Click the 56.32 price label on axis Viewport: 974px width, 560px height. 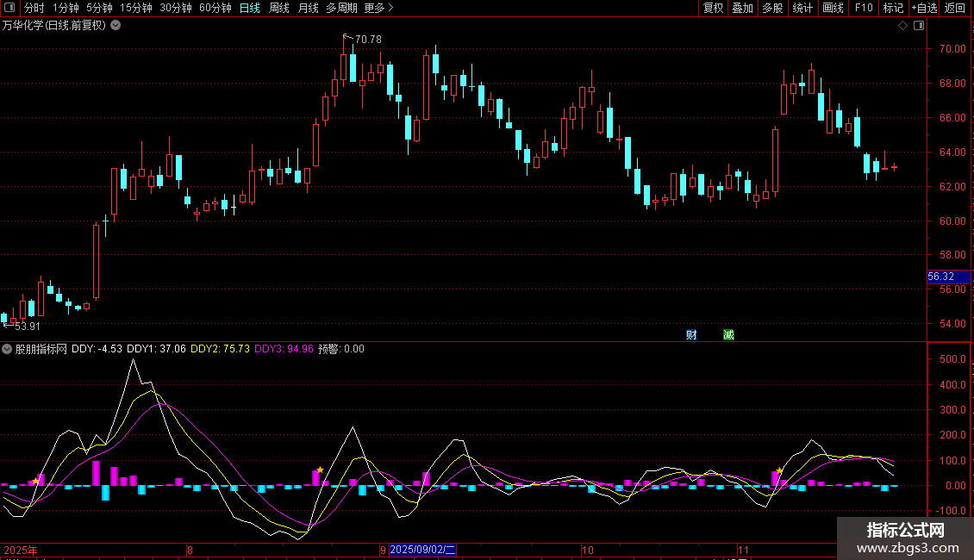[x=940, y=277]
